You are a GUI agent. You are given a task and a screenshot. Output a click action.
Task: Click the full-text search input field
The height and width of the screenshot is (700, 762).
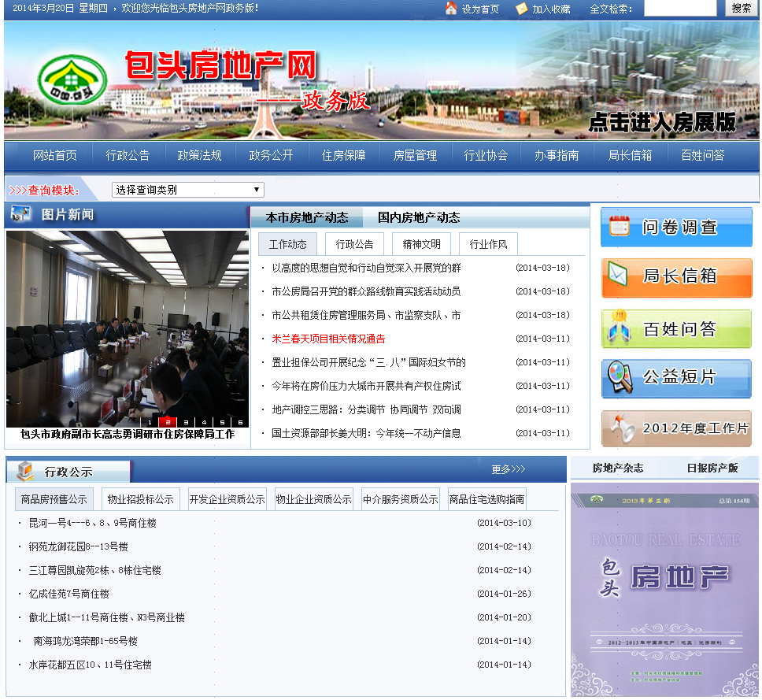[679, 9]
